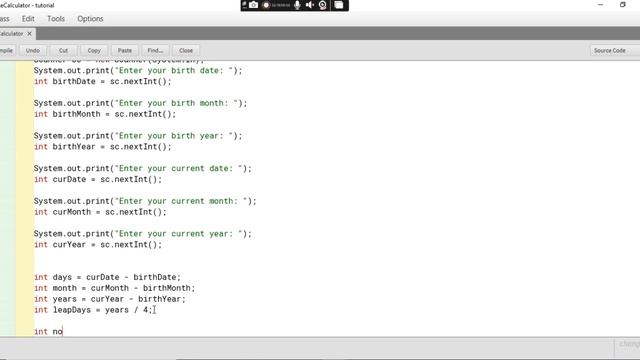The width and height of the screenshot is (640, 360).
Task: Open the Edit menu
Action: [x=28, y=19]
